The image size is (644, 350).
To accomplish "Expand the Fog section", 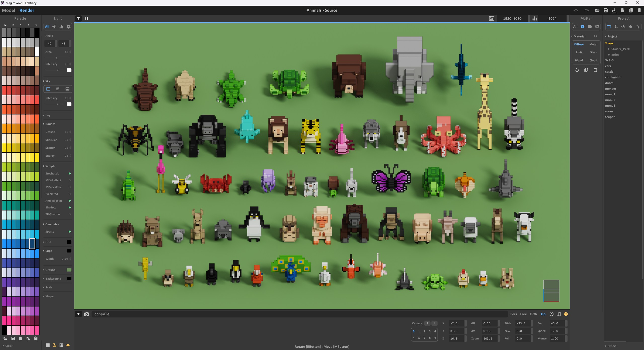I will pyautogui.click(x=48, y=115).
